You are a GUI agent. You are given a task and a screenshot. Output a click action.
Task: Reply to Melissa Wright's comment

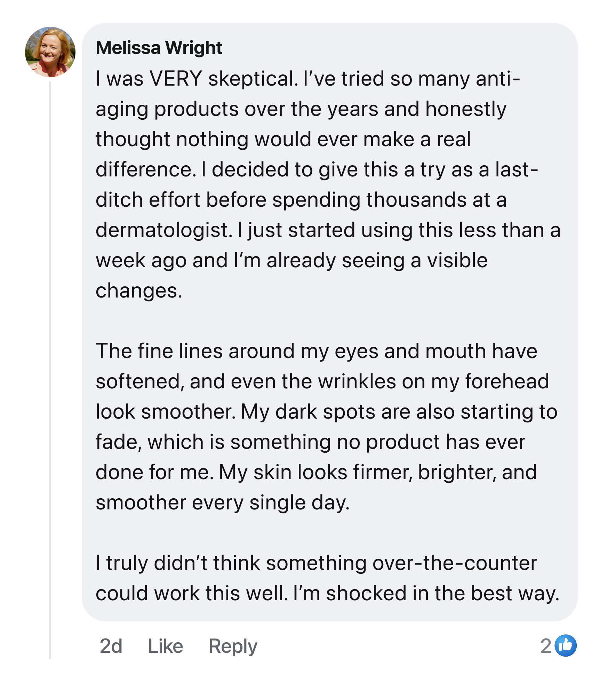pos(233,646)
